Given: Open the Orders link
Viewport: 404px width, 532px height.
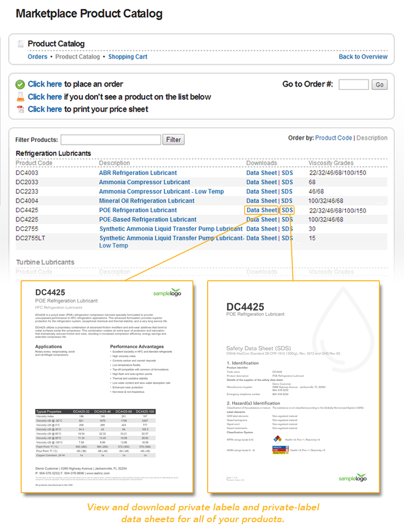Looking at the screenshot, I should click(x=37, y=57).
